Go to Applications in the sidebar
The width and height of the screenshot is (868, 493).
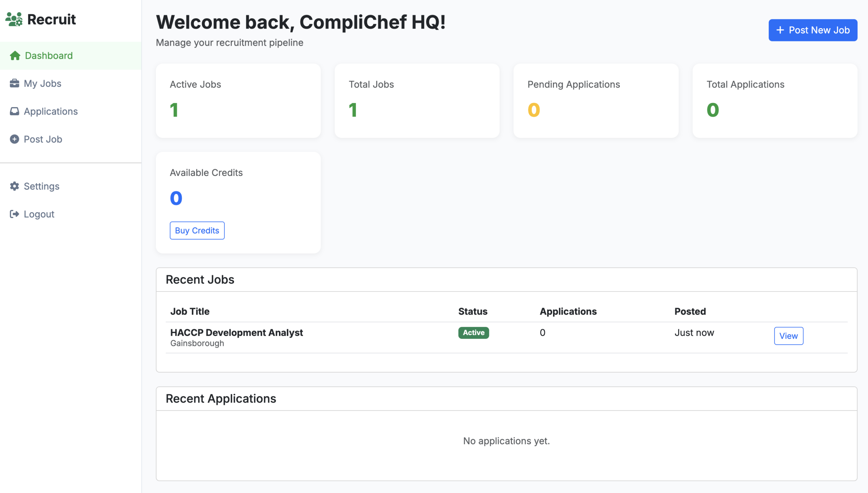(x=51, y=111)
